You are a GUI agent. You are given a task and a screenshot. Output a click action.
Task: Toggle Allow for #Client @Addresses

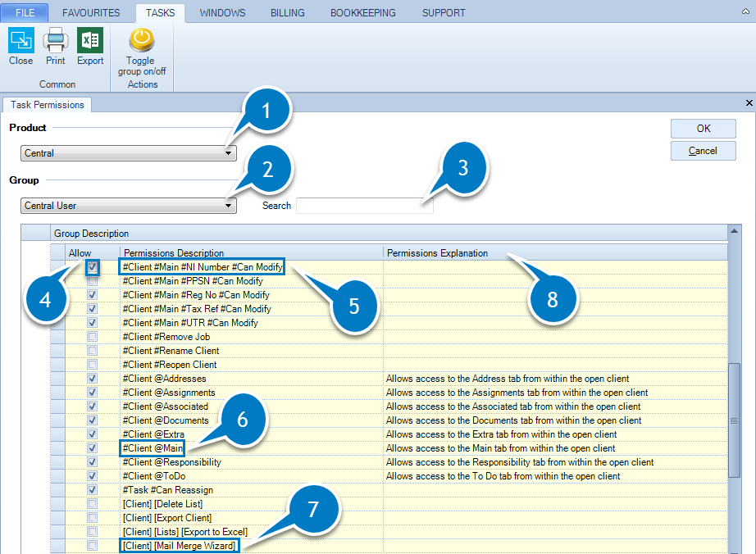point(92,379)
